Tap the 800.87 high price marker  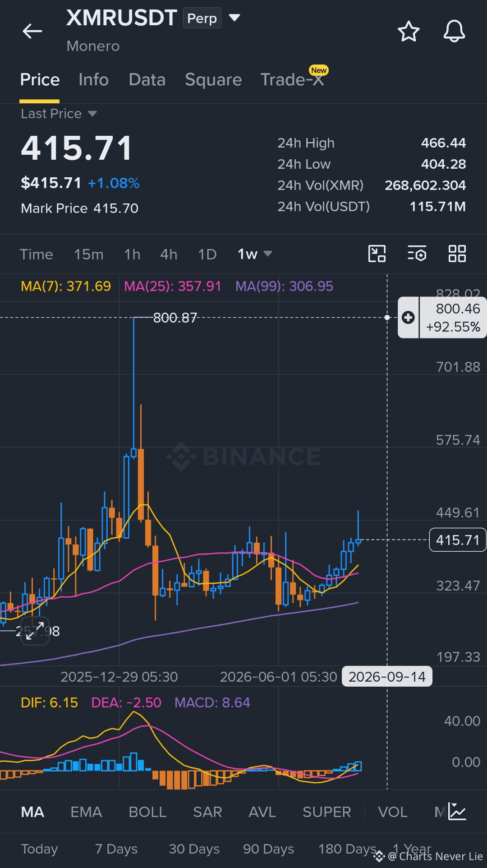click(175, 318)
